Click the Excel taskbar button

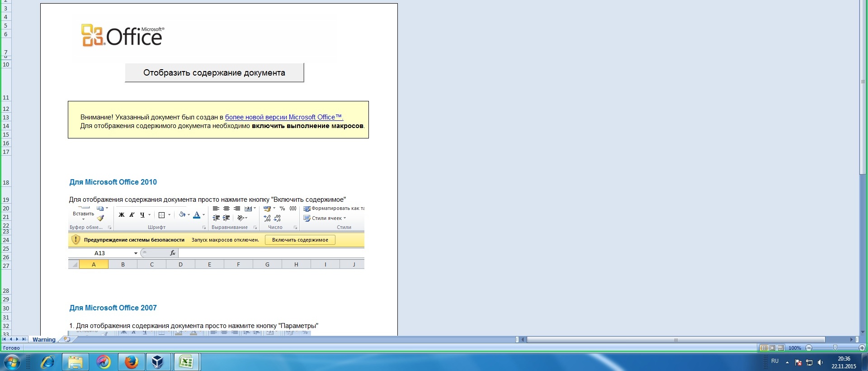click(186, 362)
